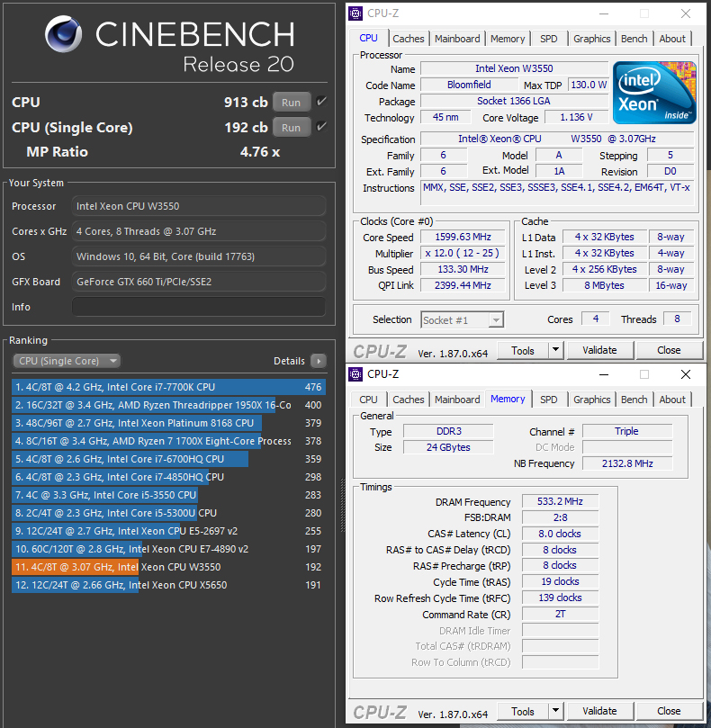Select ranking row Xeon E7-4890 v2

tap(168, 549)
